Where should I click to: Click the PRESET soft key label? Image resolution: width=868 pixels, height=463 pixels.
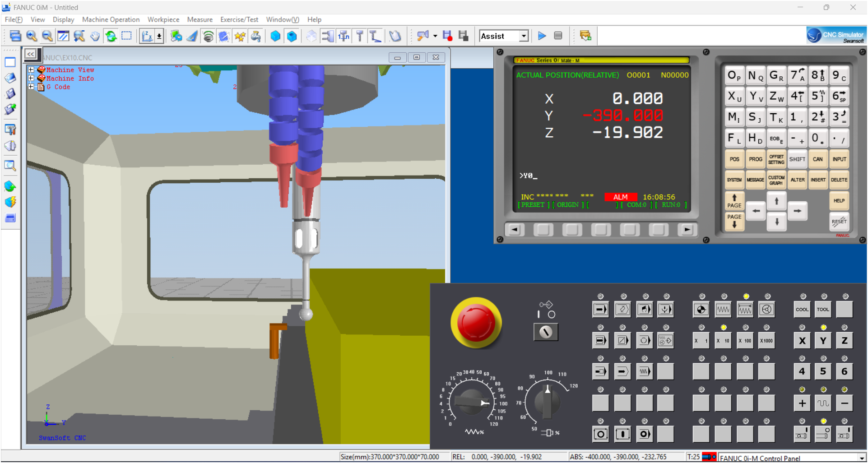tap(533, 205)
